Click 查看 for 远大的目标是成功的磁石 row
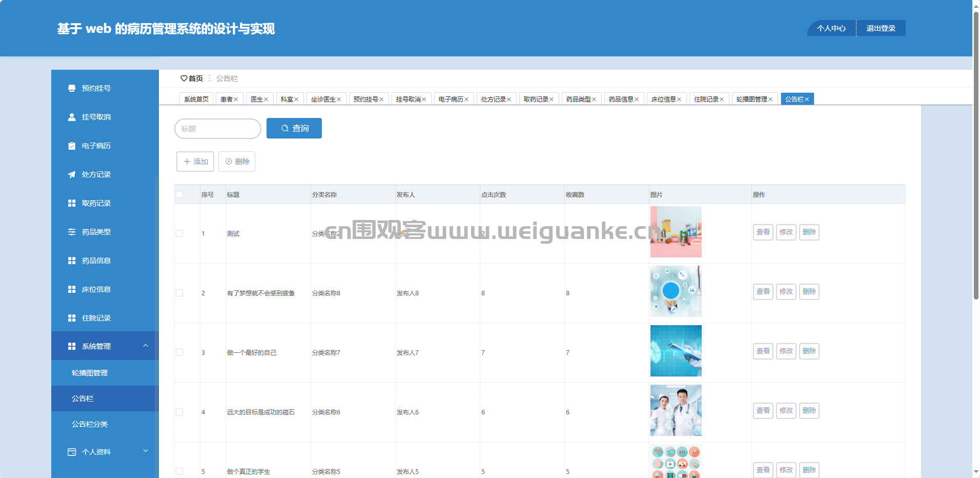Image resolution: width=980 pixels, height=478 pixels. [x=763, y=411]
